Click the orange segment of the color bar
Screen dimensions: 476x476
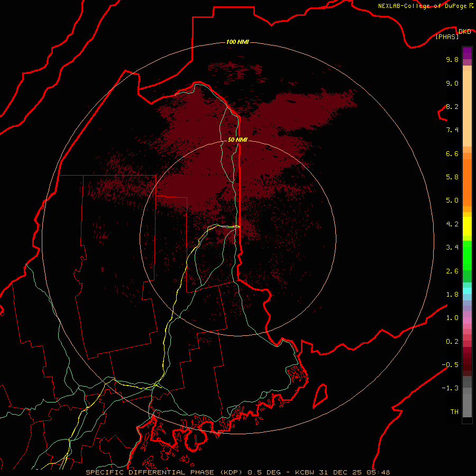point(467,182)
